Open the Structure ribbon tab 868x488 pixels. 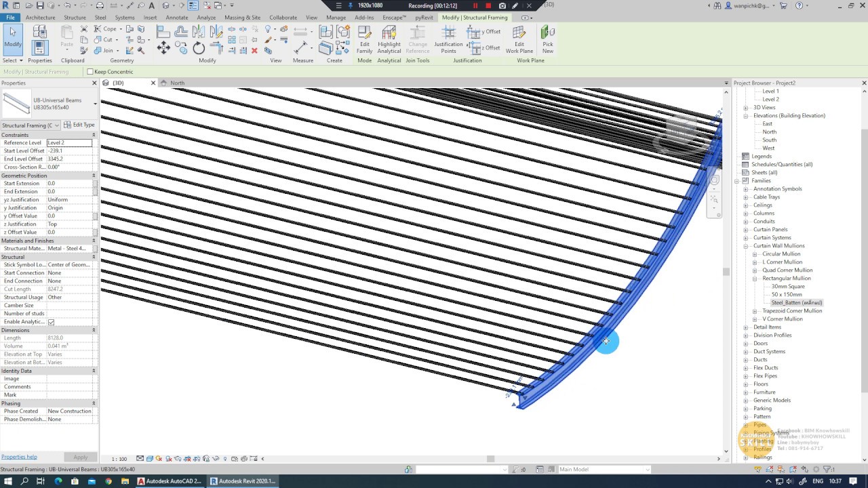(75, 18)
